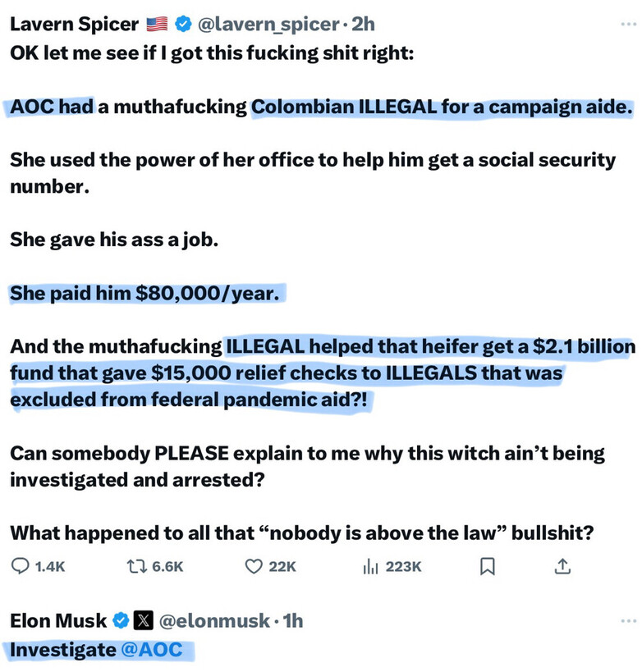Open Elon Musk's profile via display name
Screen dimensions: 642x672
tap(58, 620)
